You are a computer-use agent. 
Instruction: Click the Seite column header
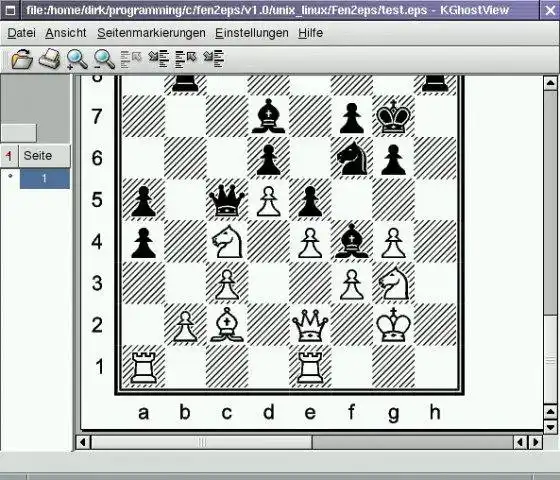pyautogui.click(x=44, y=156)
